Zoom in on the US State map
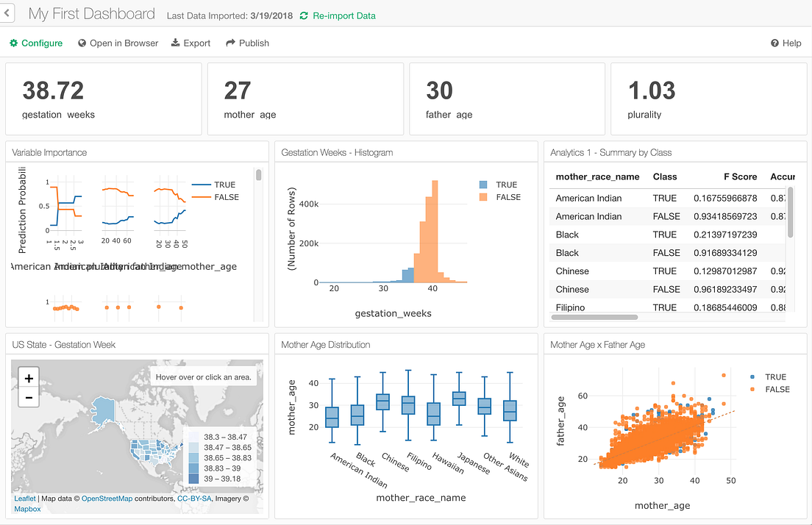Image resolution: width=812 pixels, height=525 pixels. [x=29, y=378]
